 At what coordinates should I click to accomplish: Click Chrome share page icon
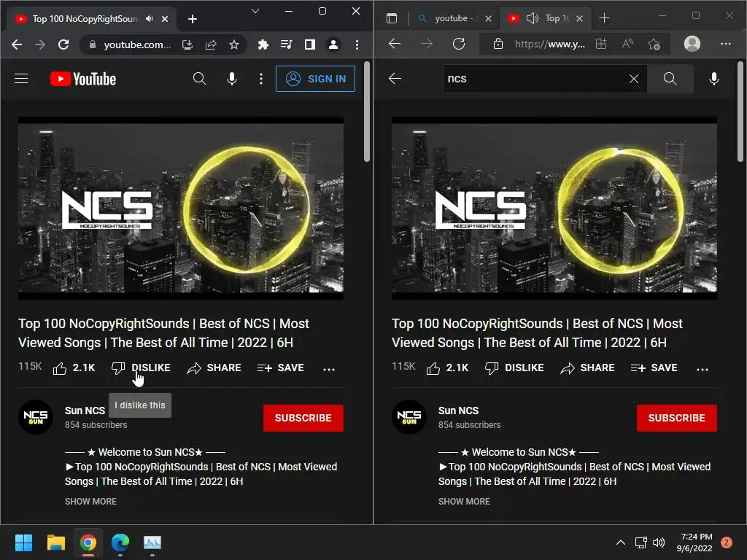[x=211, y=44]
